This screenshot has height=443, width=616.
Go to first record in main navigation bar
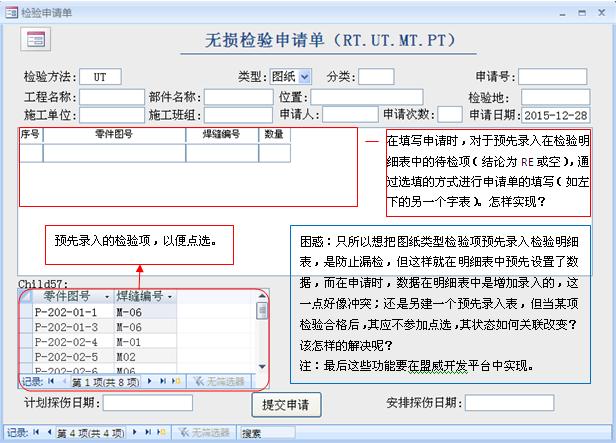tap(37, 433)
